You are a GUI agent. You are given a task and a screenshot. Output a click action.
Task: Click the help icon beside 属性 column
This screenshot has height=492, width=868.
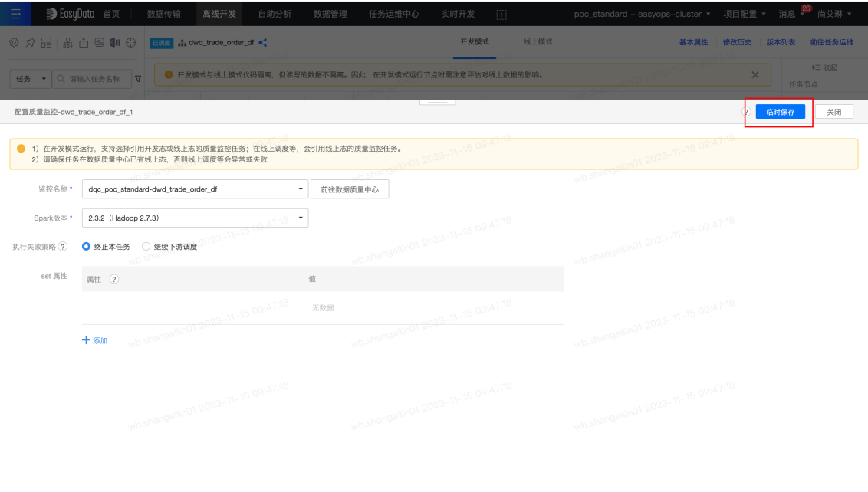click(x=114, y=280)
